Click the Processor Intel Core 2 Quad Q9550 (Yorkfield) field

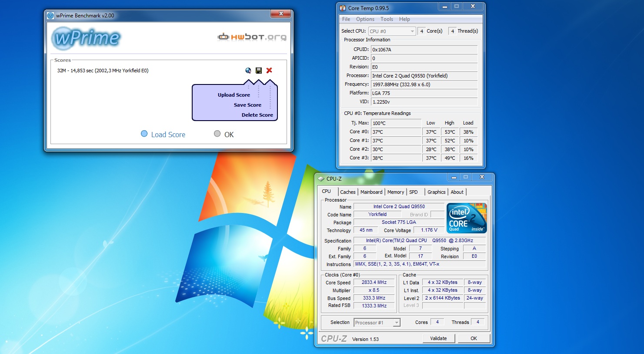(424, 76)
